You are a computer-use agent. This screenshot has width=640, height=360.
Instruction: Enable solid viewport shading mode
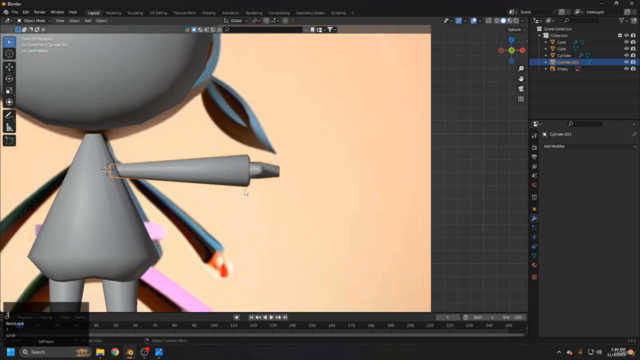[x=503, y=21]
